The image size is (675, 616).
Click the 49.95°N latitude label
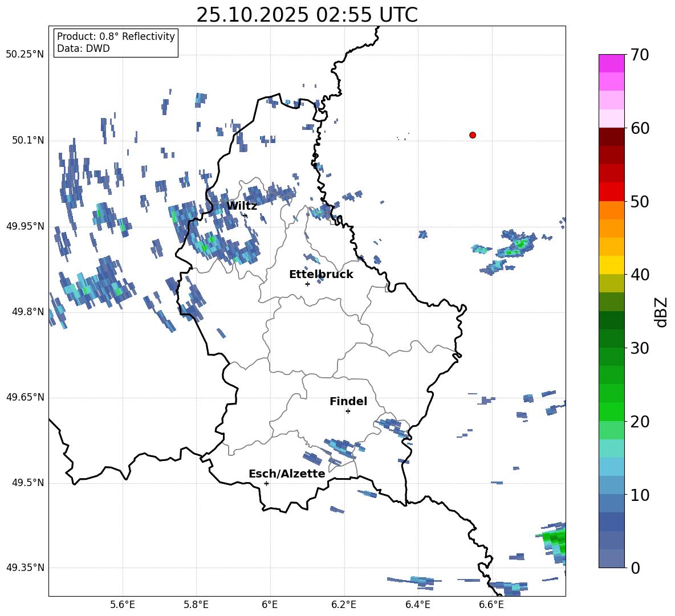(x=25, y=226)
